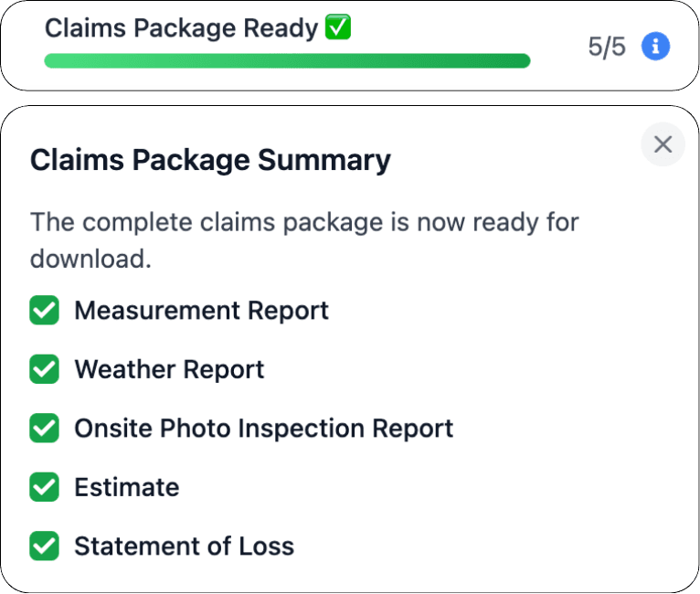The image size is (700, 594).
Task: Click the blue info icon
Action: tap(655, 47)
